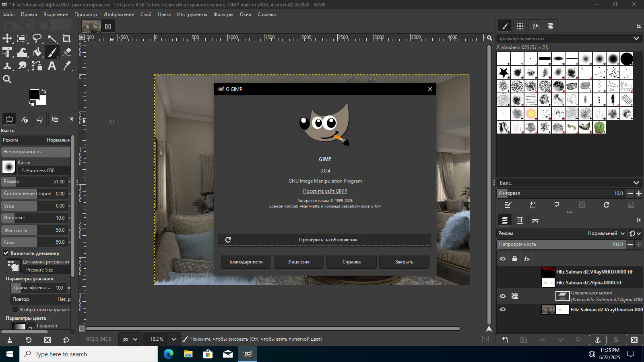Image resolution: width=644 pixels, height=362 pixels.
Task: Toggle the layer effects fx column header
Action: point(527,259)
